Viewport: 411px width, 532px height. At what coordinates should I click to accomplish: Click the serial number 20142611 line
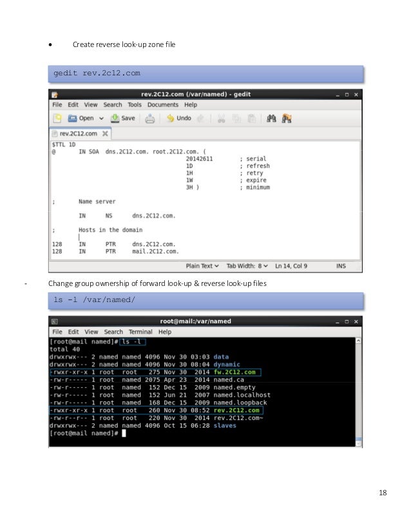pyautogui.click(x=199, y=159)
